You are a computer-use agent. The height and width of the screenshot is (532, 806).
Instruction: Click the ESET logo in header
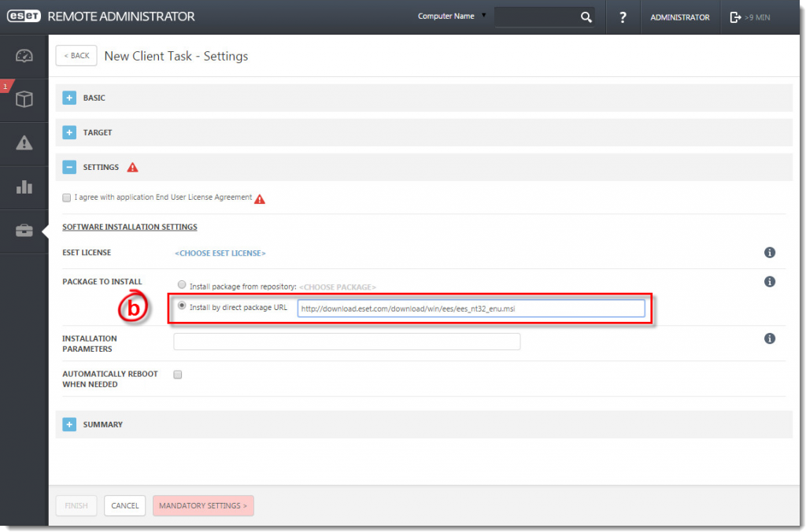[x=24, y=16]
